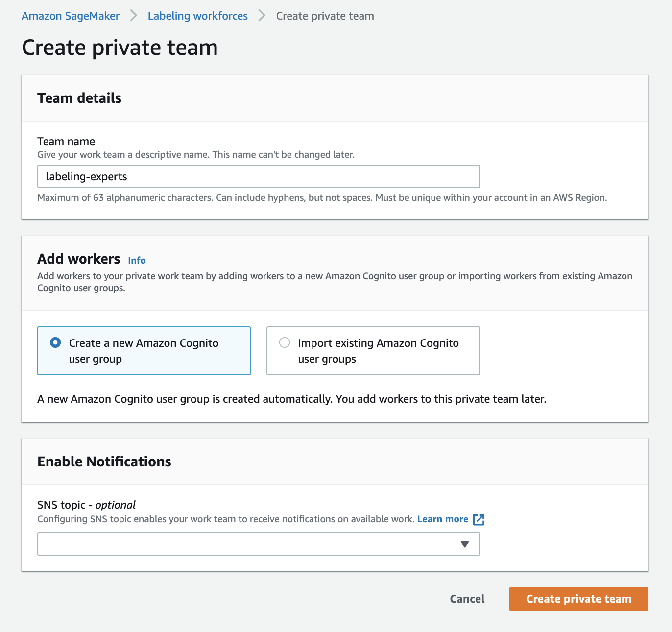The width and height of the screenshot is (672, 632).
Task: Click the Create private team breadcrumb text
Action: click(x=325, y=16)
